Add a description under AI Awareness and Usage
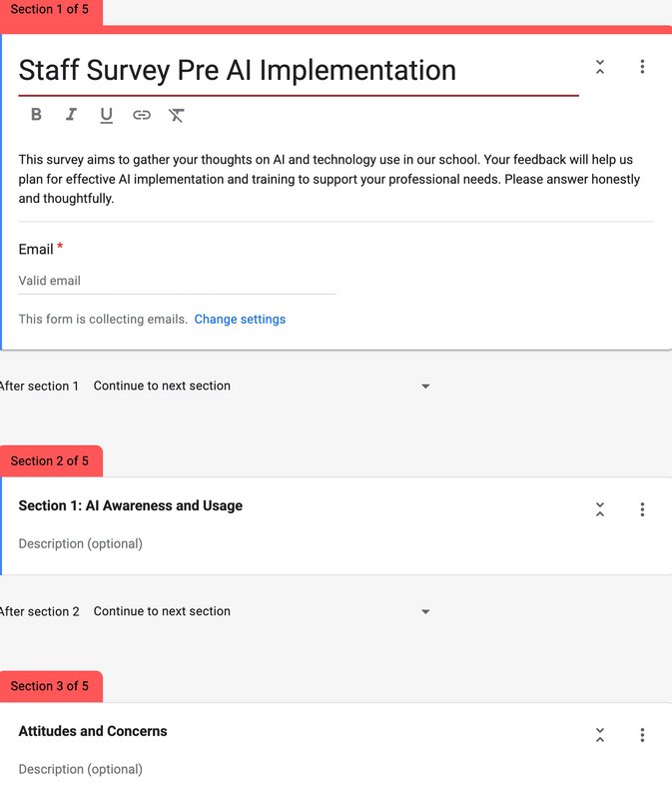The height and width of the screenshot is (799, 672). pyautogui.click(x=81, y=544)
